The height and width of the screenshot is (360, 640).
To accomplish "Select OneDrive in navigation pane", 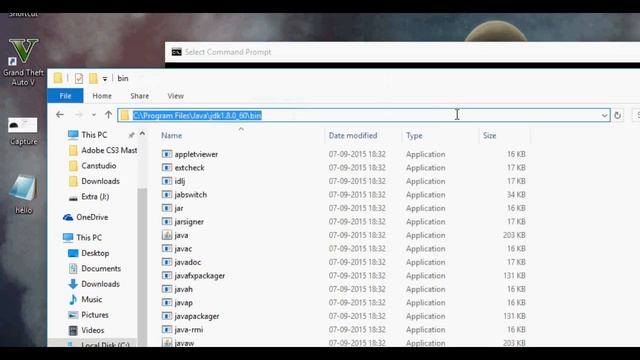I will pyautogui.click(x=85, y=217).
